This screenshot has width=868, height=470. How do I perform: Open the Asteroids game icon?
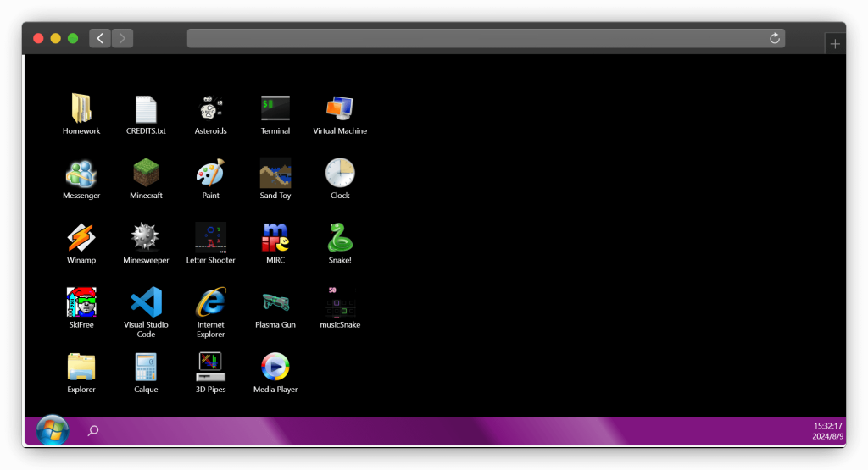pyautogui.click(x=211, y=109)
